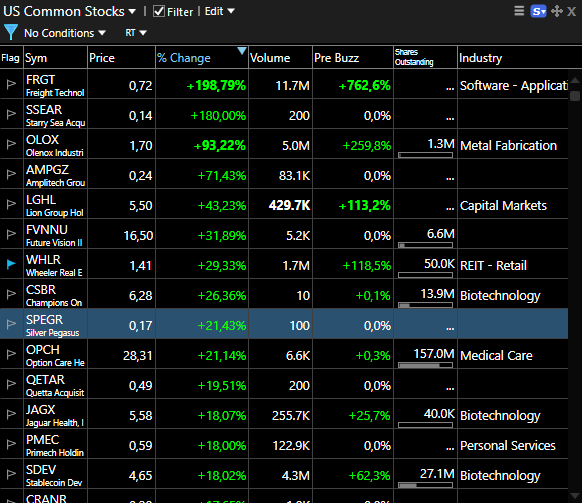The image size is (582, 503).
Task: Flag the PMEC row
Action: 11,444
